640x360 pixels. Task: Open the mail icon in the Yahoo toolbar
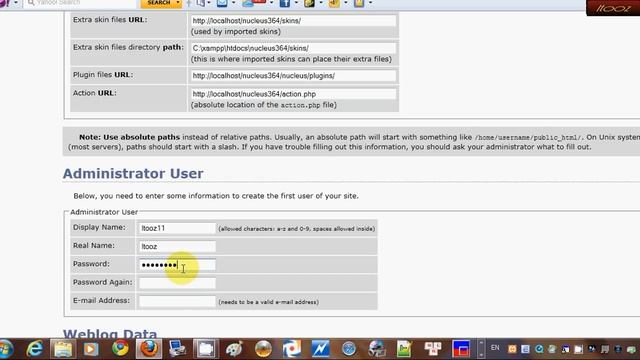point(222,3)
